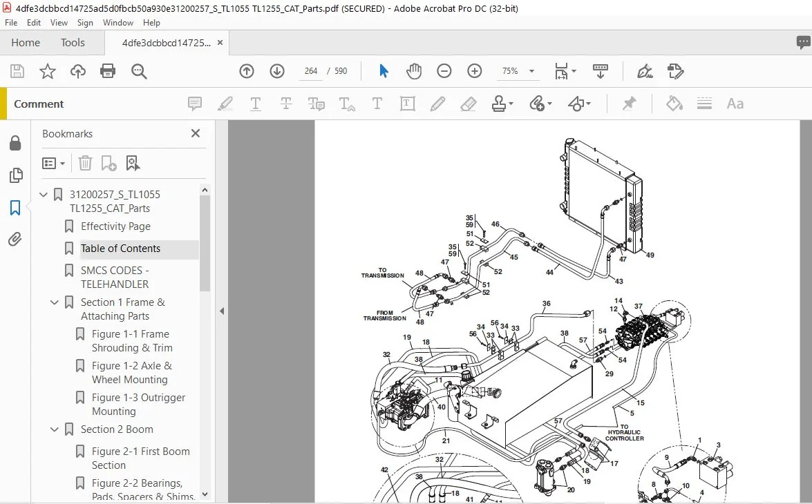Add a sticky note comment
The height and width of the screenshot is (504, 812).
[195, 104]
